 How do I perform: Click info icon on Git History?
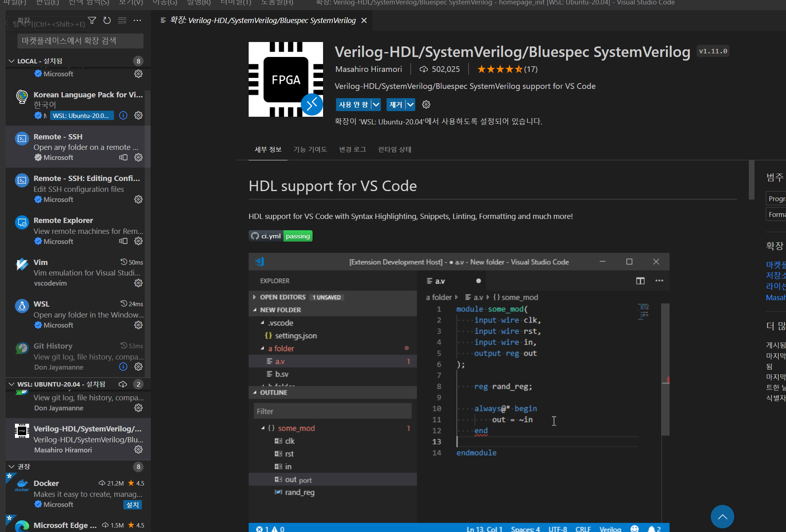click(x=123, y=367)
